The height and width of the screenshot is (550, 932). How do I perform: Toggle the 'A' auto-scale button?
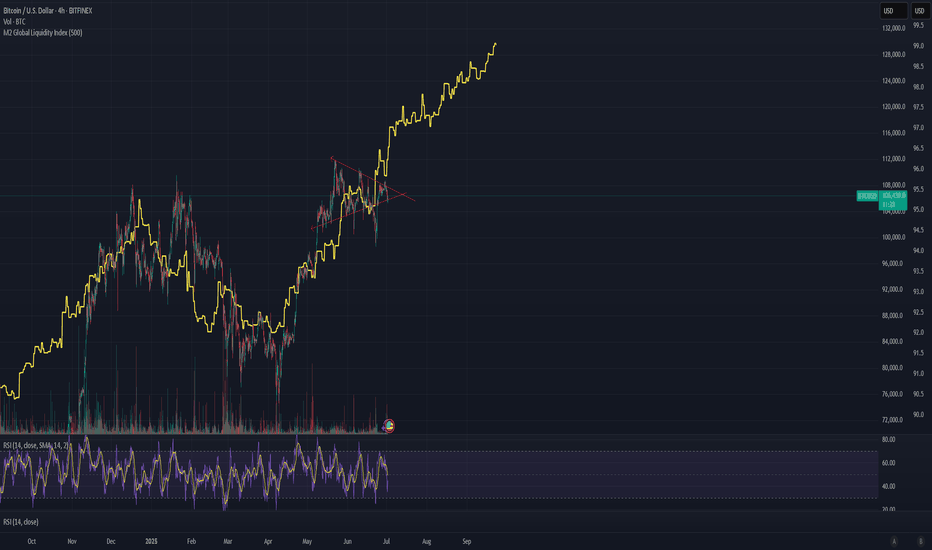pyautogui.click(x=894, y=541)
